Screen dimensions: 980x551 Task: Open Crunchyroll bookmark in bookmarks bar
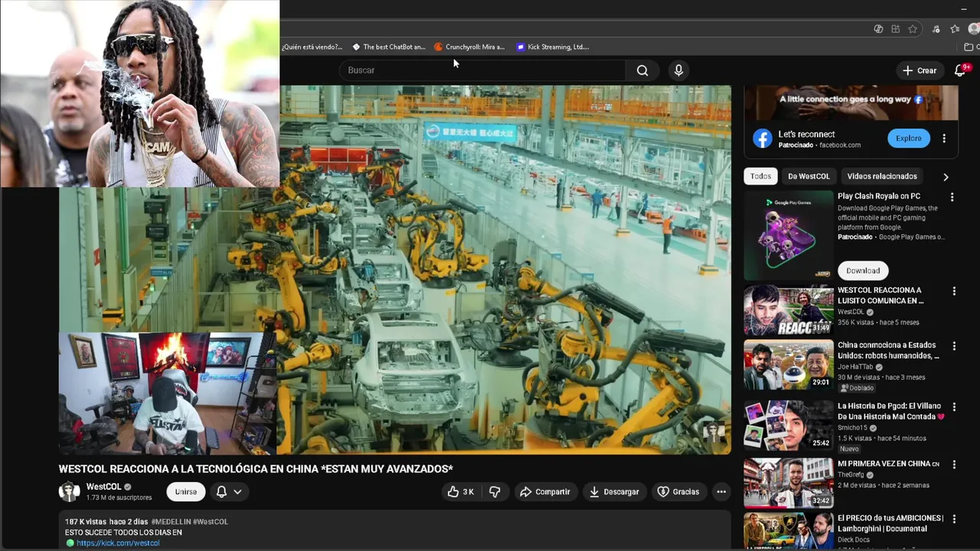click(469, 47)
